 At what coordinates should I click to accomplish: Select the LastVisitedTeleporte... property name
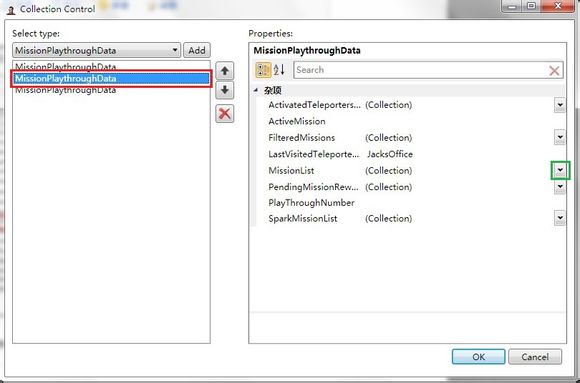point(314,154)
